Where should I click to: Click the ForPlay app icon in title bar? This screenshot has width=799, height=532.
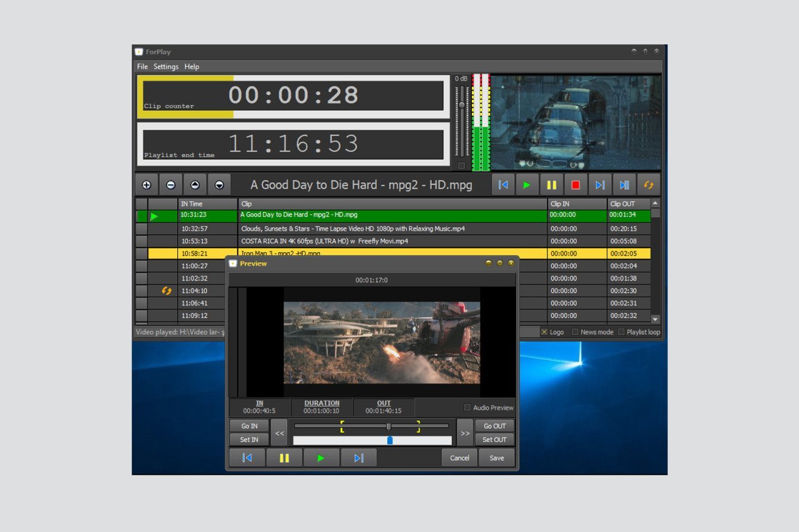(x=139, y=52)
